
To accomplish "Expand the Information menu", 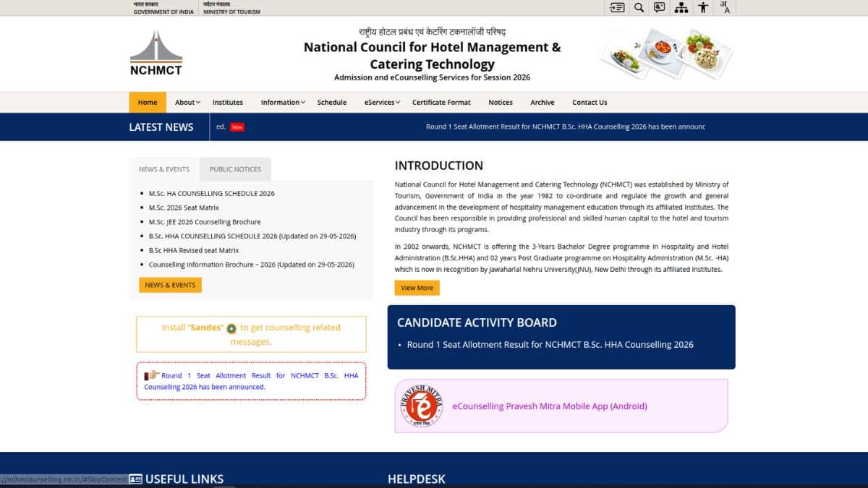I will [x=283, y=103].
